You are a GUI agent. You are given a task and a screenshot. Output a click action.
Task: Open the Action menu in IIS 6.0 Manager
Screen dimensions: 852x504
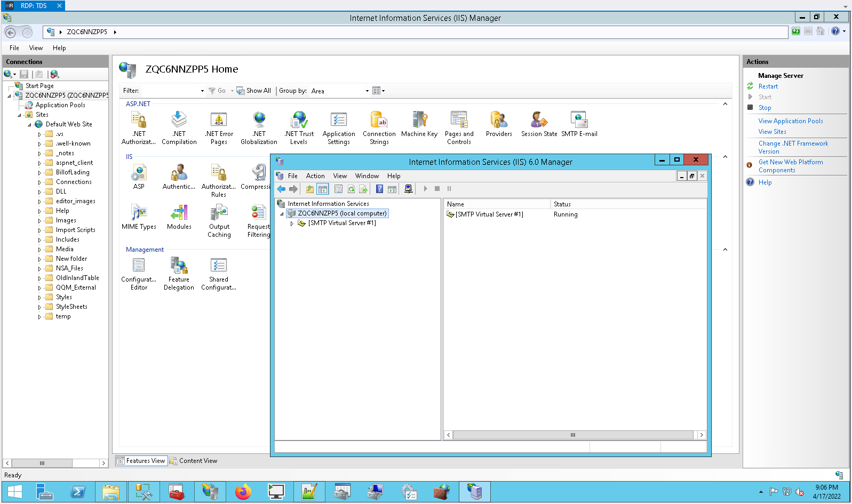315,176
